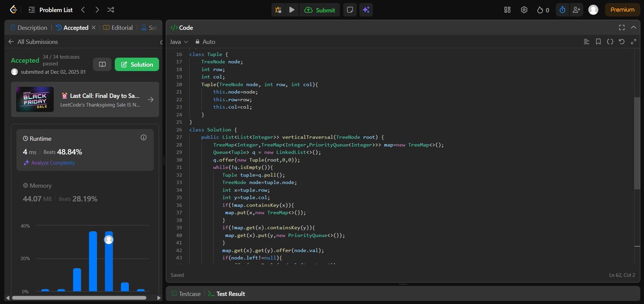This screenshot has width=644, height=304.
Task: Click the curly braces icon
Action: click(610, 41)
